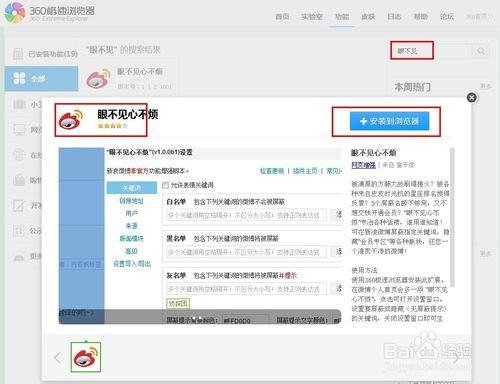
Task: Open the 首页 navigation tab
Action: tap(282, 17)
